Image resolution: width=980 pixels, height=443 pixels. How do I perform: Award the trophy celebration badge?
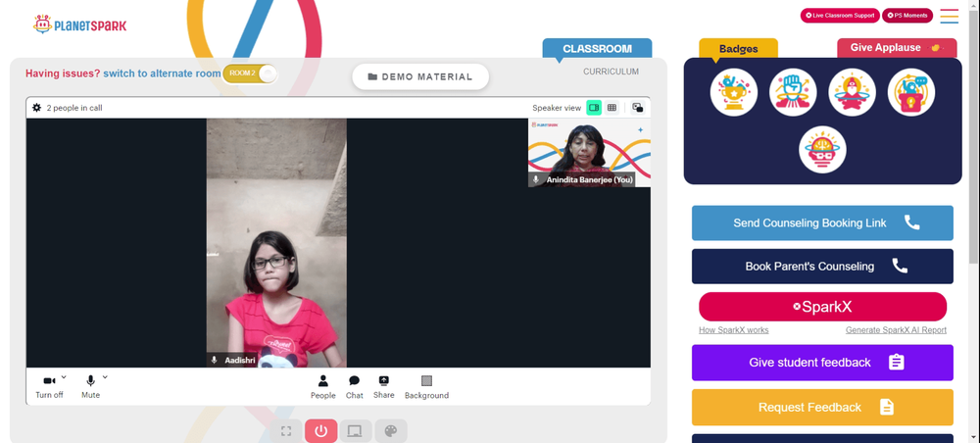(x=734, y=92)
